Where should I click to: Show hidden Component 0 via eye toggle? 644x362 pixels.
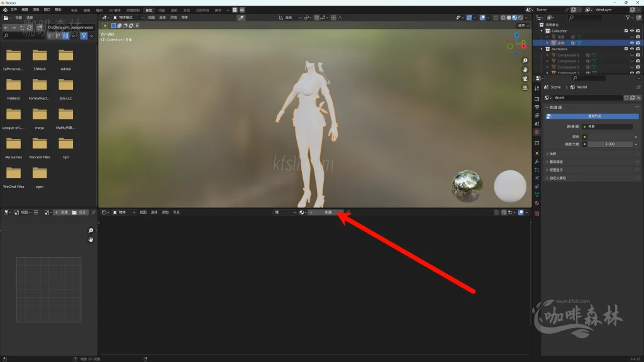(632, 55)
